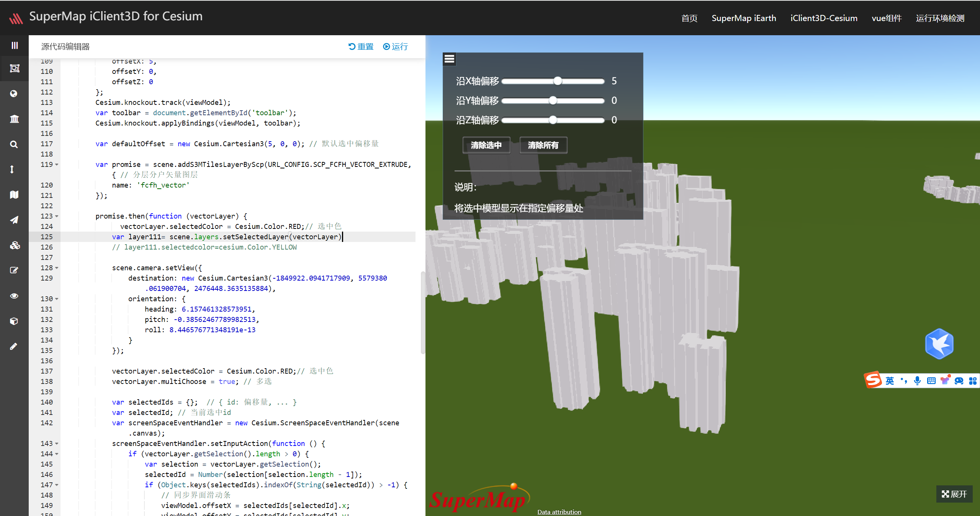Open the object group sidebar category
980x516 pixels.
15,69
